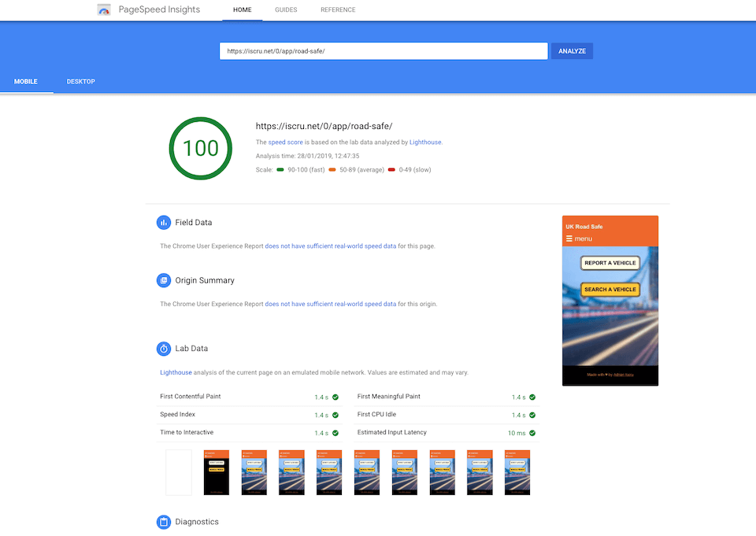Click the dark second filmstrip thumbnail

pyautogui.click(x=217, y=472)
